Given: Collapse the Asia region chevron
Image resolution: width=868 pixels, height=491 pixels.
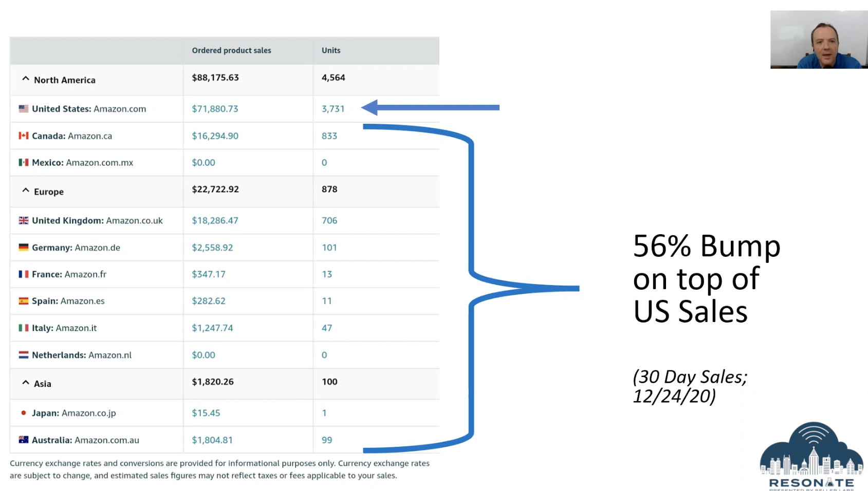Looking at the screenshot, I should click(26, 383).
